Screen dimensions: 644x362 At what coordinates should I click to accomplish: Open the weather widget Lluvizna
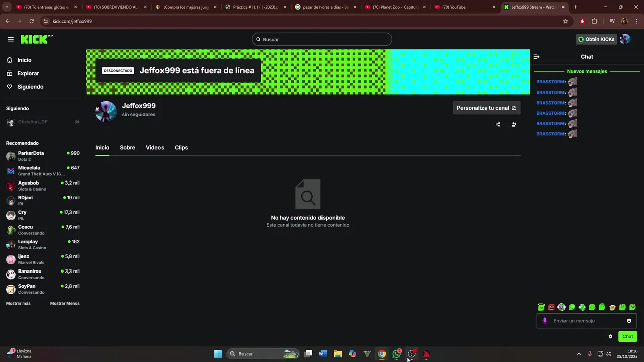[19, 354]
